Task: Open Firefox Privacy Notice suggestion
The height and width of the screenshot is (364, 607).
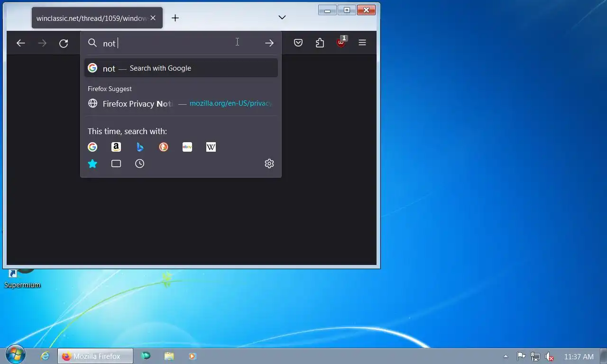Action: pyautogui.click(x=181, y=103)
